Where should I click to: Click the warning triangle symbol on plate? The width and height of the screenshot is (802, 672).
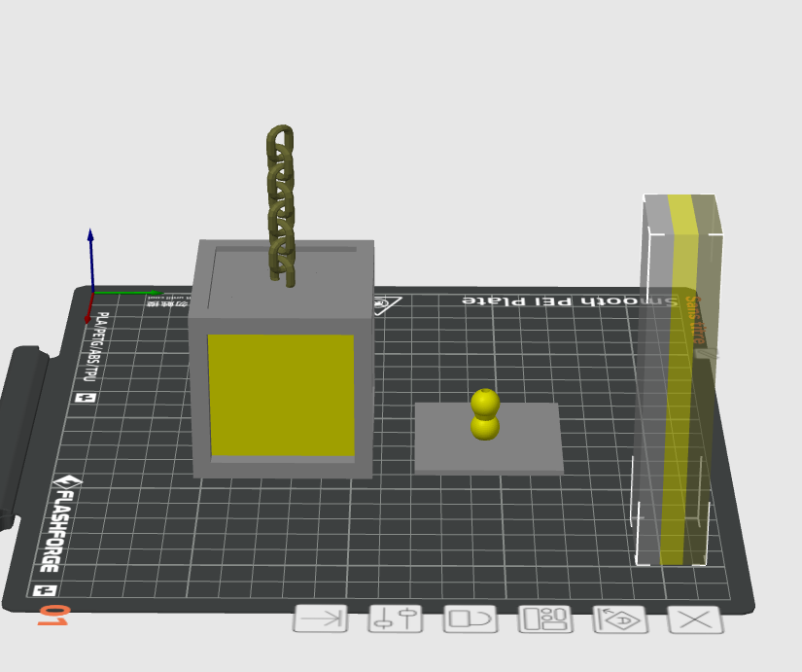click(388, 305)
